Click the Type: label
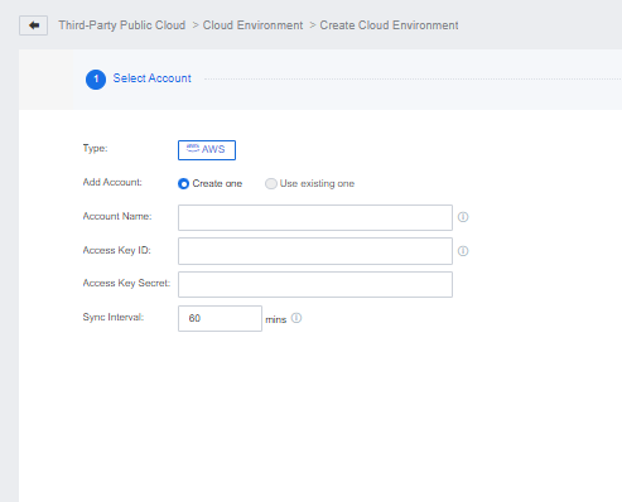 coord(95,148)
